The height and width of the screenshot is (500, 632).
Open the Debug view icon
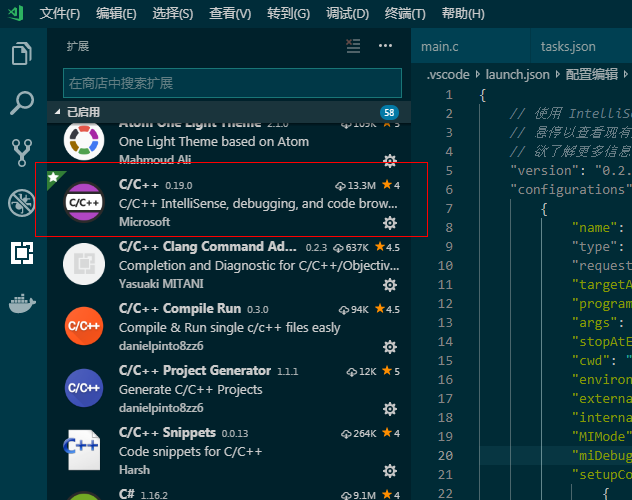[x=22, y=203]
